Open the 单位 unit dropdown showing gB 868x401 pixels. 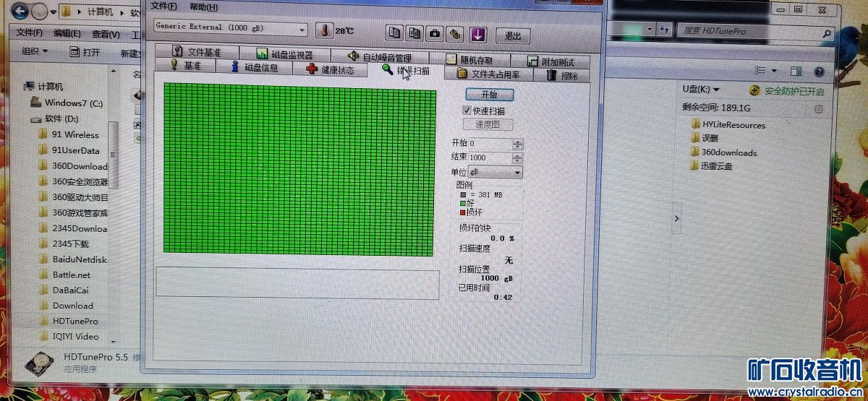[495, 173]
